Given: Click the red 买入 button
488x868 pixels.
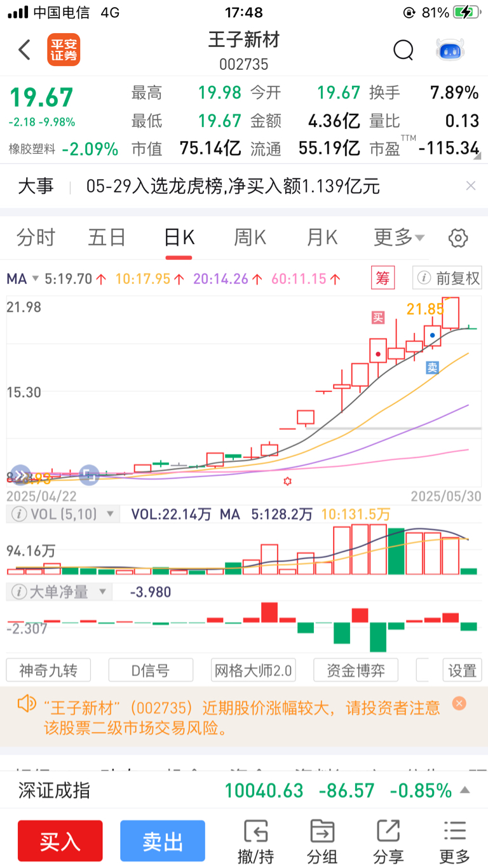Looking at the screenshot, I should pyautogui.click(x=60, y=841).
